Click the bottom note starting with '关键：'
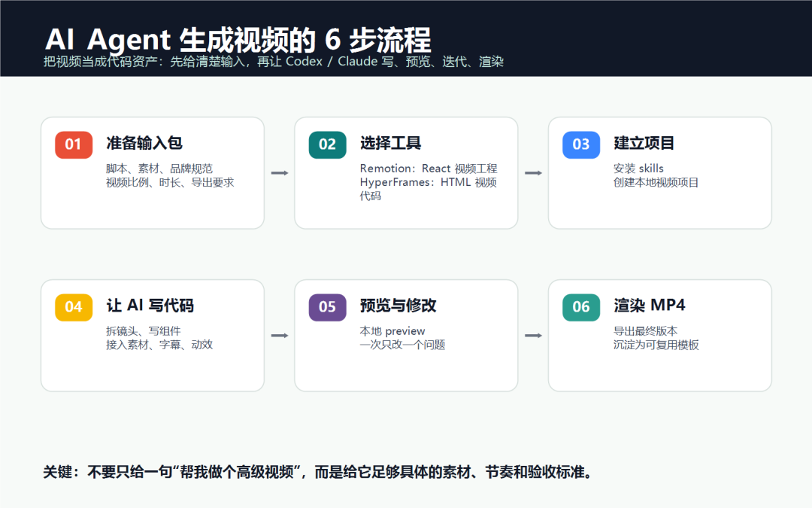Image resolution: width=812 pixels, height=508 pixels. point(317,472)
